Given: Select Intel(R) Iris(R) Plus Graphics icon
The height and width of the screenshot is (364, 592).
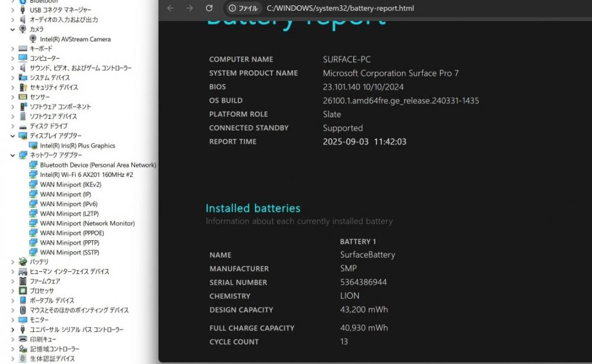Looking at the screenshot, I should click(33, 146).
